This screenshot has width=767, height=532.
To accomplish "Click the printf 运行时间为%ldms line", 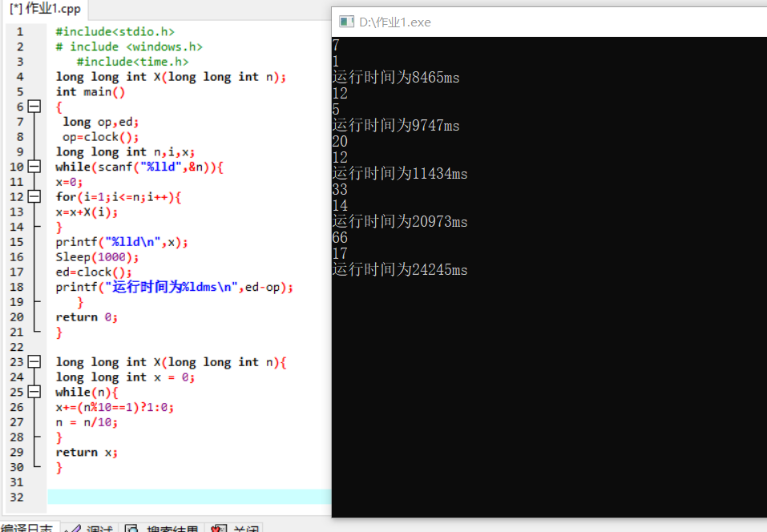I will (x=175, y=287).
